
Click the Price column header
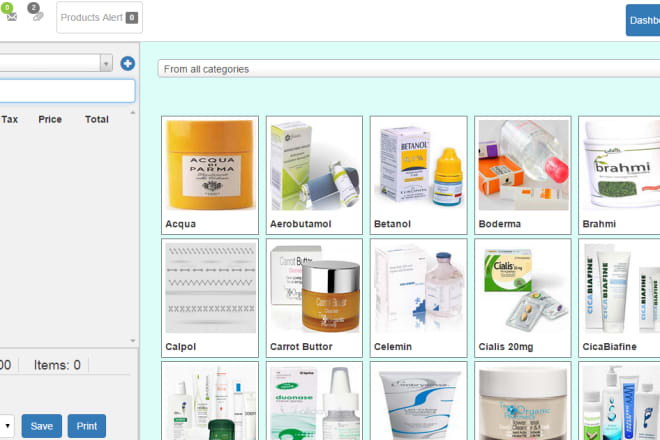[x=50, y=120]
